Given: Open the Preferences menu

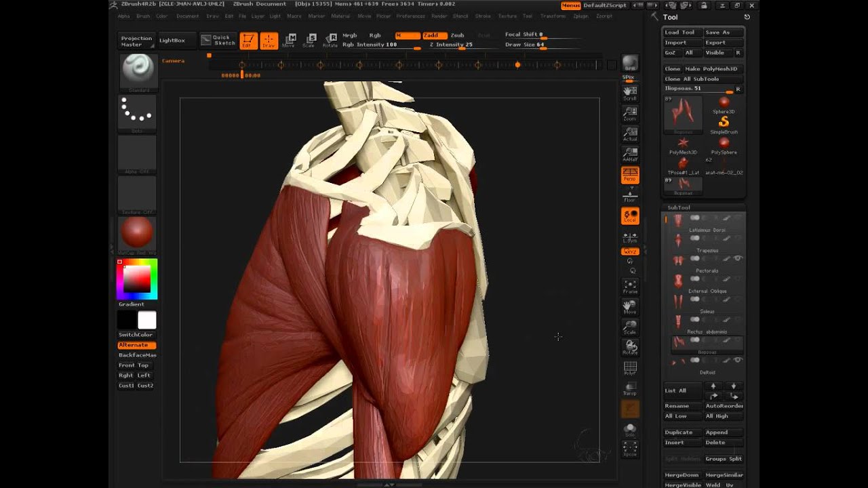Looking at the screenshot, I should [x=410, y=16].
